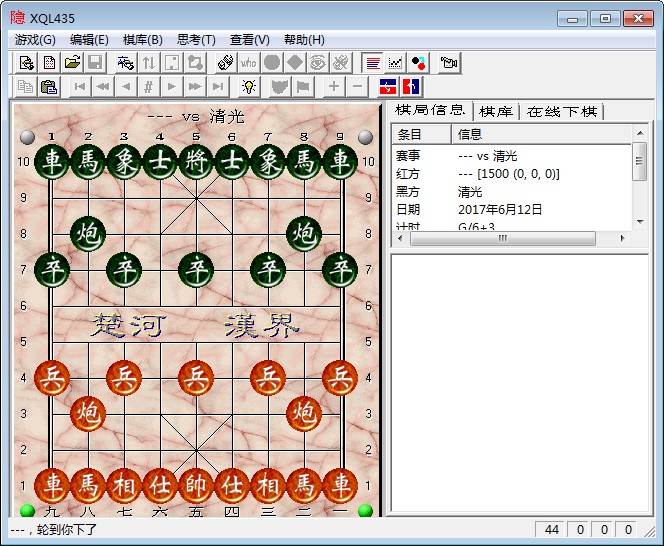Click the # go-to-move button
The width and height of the screenshot is (664, 546).
[x=148, y=87]
